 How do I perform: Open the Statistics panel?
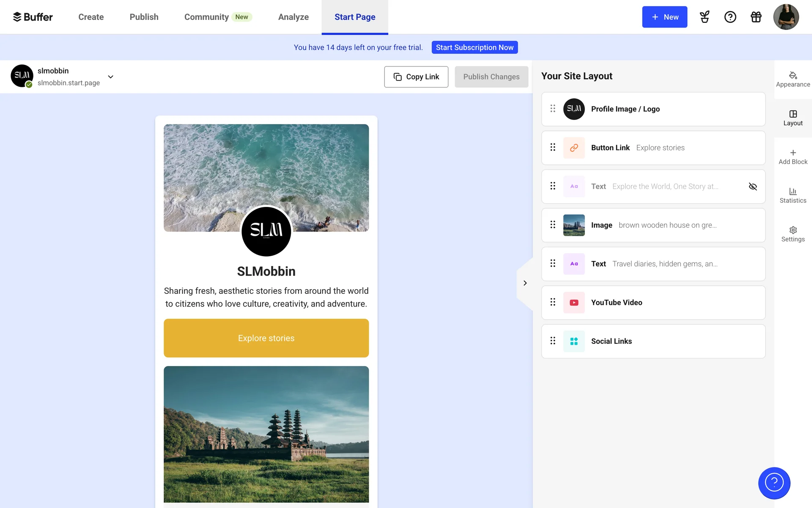pyautogui.click(x=793, y=195)
